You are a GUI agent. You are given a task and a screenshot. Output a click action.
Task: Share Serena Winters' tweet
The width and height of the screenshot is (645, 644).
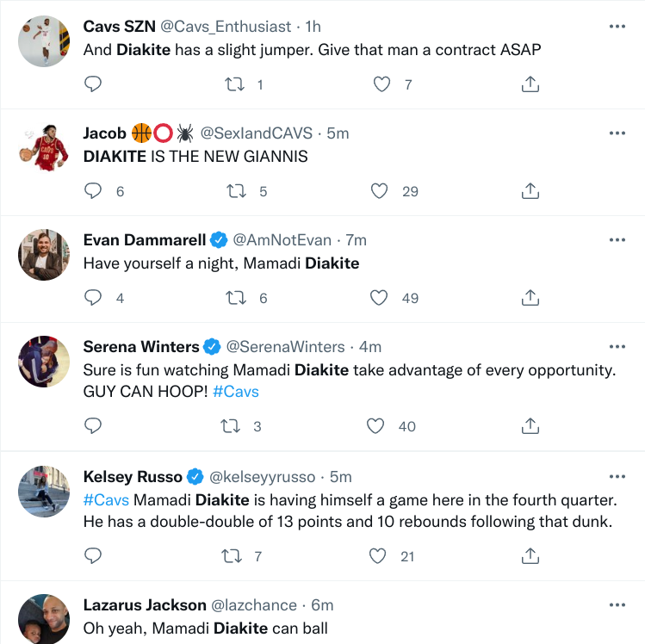tap(530, 425)
